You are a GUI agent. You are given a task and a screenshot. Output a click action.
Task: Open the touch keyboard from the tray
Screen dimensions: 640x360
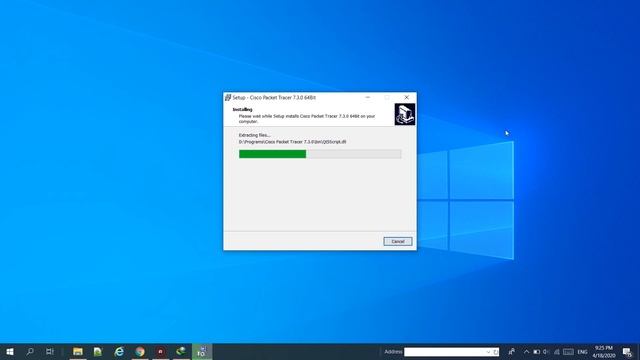click(568, 352)
